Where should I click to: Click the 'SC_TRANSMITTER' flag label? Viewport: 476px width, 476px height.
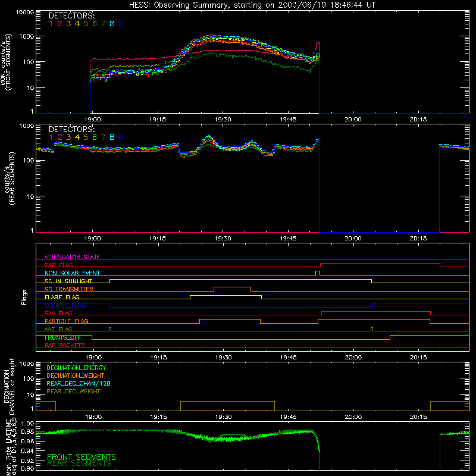(69, 289)
